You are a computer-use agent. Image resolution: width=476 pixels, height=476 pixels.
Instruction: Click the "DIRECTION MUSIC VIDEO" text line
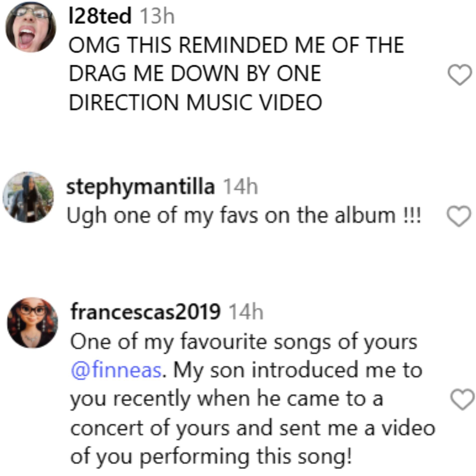tap(195, 103)
